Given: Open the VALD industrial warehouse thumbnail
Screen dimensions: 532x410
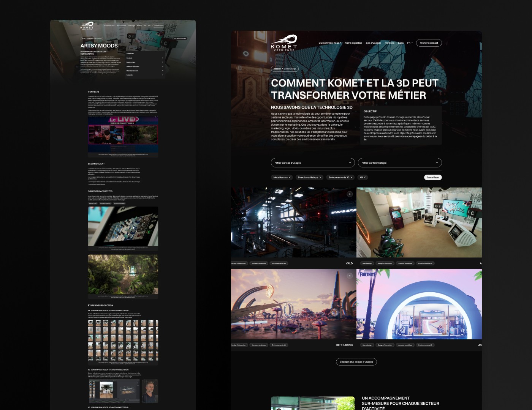Looking at the screenshot, I should [293, 222].
